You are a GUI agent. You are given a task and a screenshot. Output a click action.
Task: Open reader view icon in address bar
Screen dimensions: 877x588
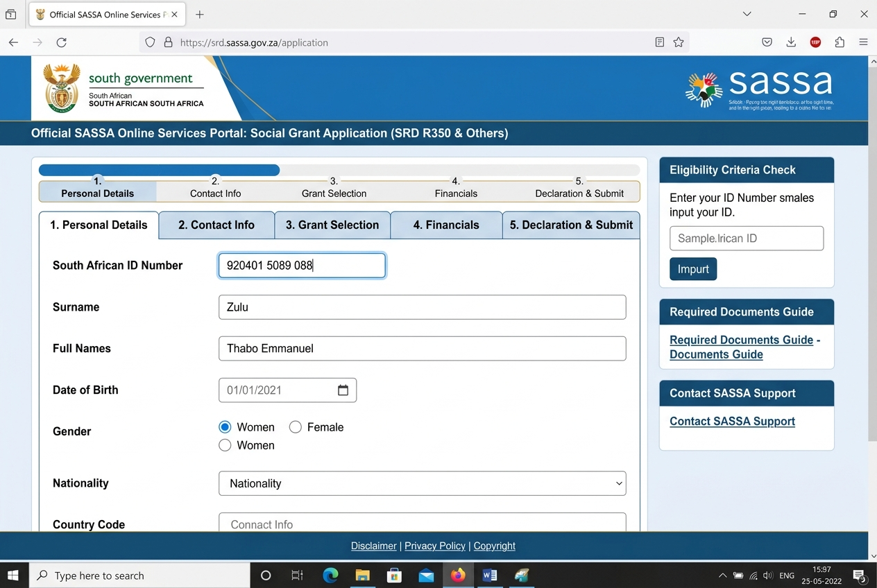pos(659,42)
